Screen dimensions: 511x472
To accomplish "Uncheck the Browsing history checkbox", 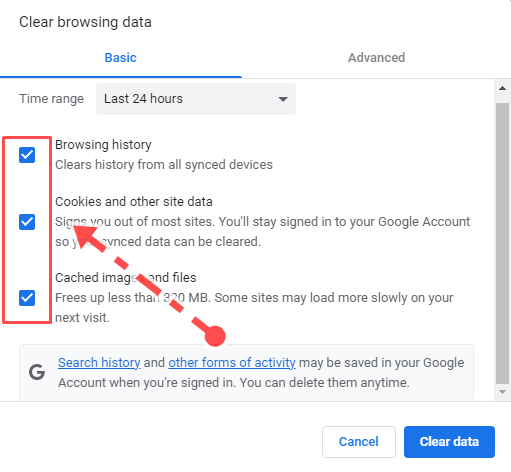I will (27, 155).
